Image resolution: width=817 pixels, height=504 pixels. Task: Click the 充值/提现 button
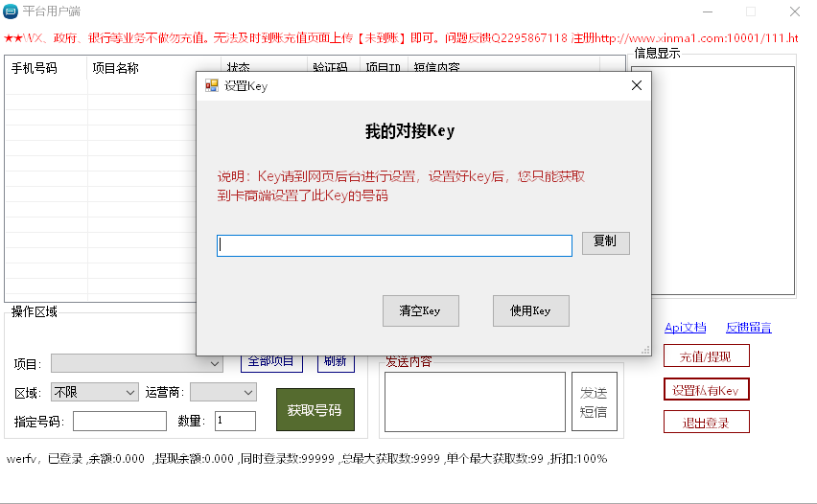click(706, 356)
